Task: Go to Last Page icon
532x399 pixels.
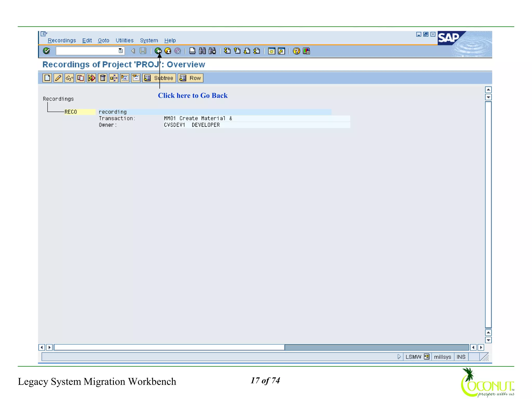Action: [257, 51]
